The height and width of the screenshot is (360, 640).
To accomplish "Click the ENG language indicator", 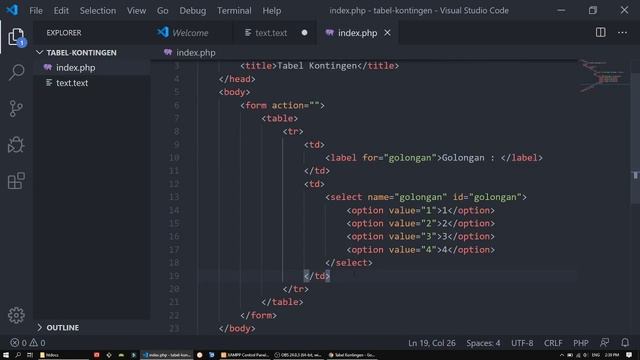I will (x=596, y=355).
